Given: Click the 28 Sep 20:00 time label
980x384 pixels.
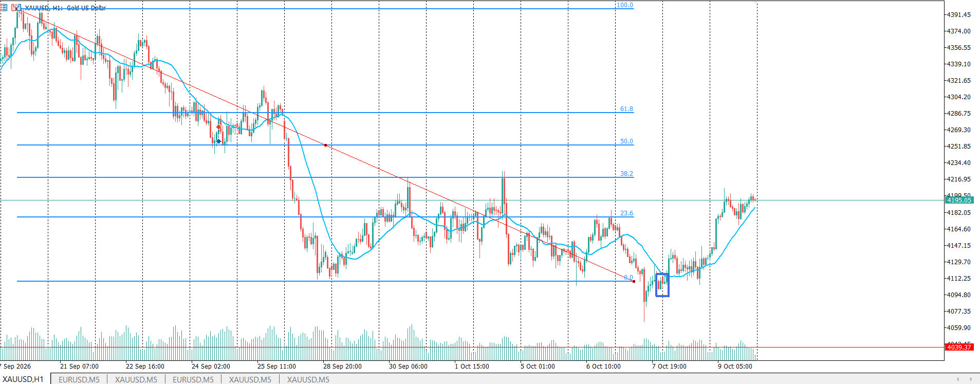Looking at the screenshot, I should click(x=342, y=367).
